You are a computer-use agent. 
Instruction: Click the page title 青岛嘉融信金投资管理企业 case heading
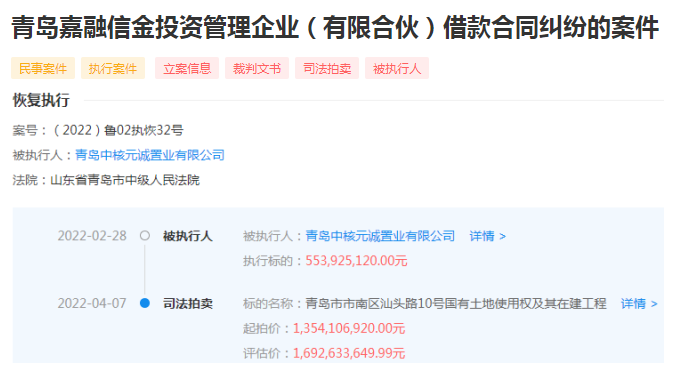pos(335,27)
